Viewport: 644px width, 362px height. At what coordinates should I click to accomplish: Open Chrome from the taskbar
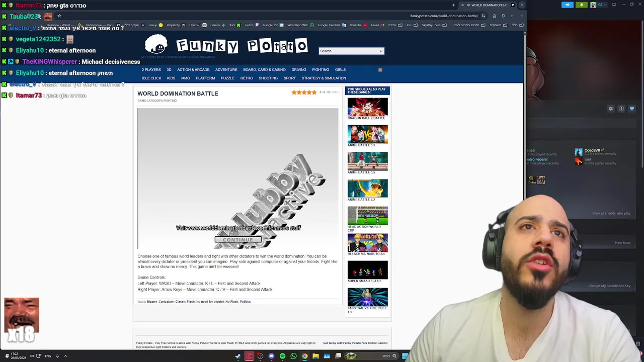point(304,356)
